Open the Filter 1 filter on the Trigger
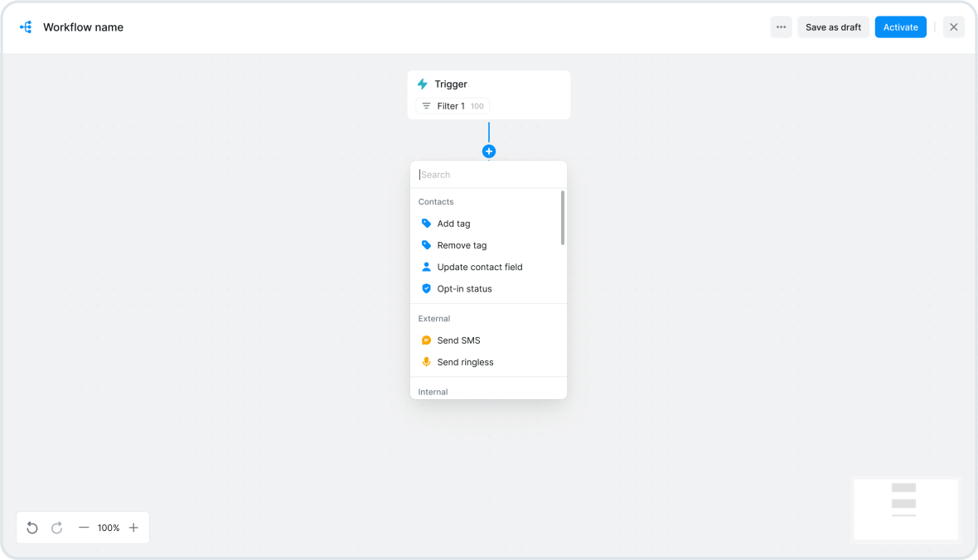The image size is (978, 560). point(452,105)
